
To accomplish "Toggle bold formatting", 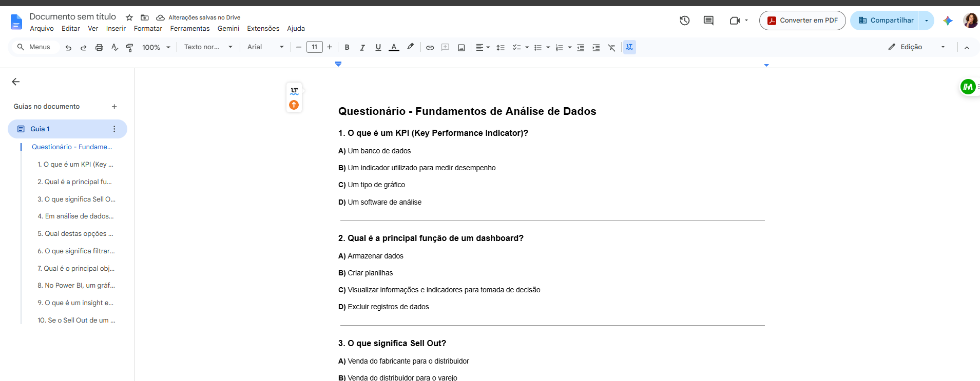I will tap(347, 47).
